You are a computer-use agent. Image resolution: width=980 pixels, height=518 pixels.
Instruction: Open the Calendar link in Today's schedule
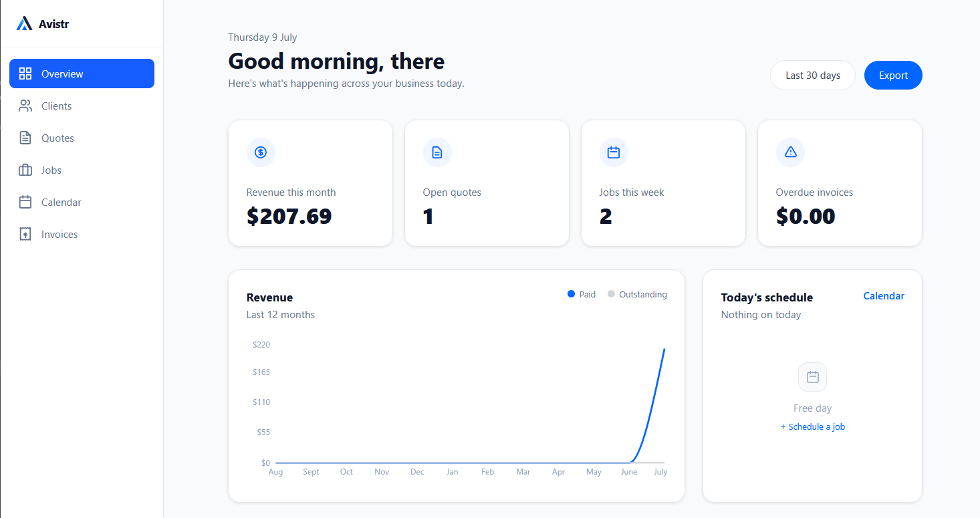click(x=884, y=296)
